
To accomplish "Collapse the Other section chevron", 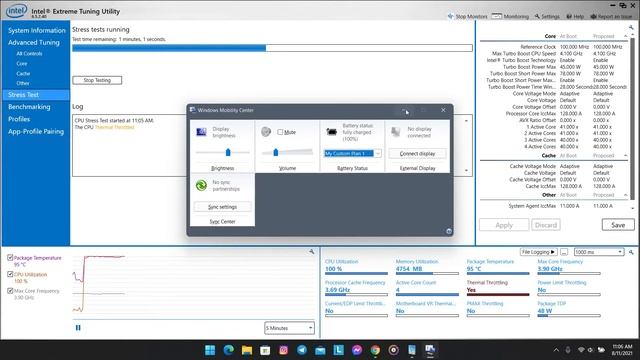I will 625,195.
